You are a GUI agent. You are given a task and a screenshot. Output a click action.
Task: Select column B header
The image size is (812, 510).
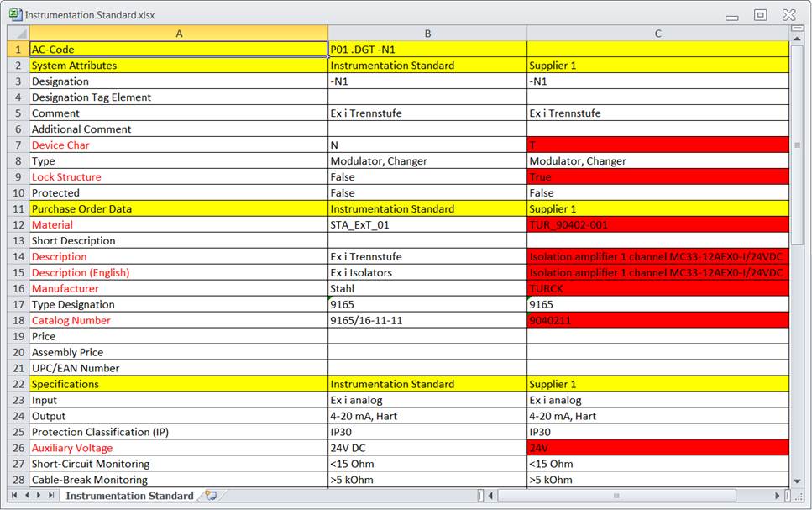[427, 34]
